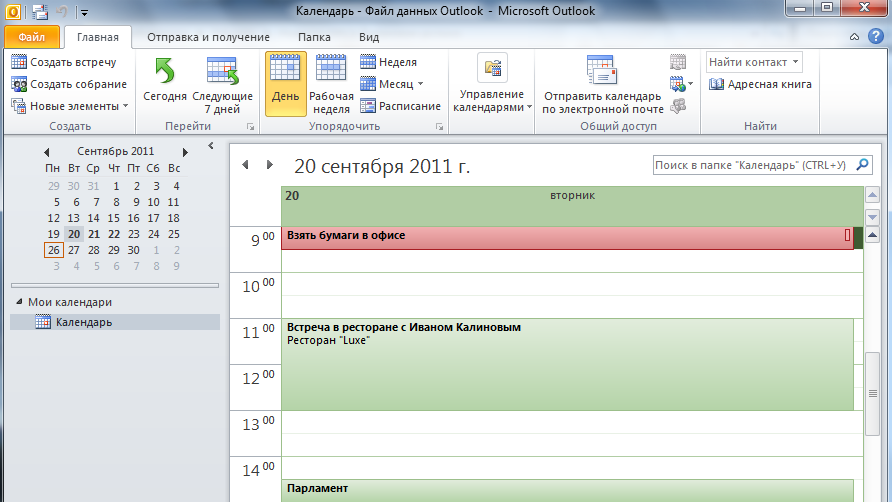Minimize the ribbon with the caret icon
The height and width of the screenshot is (502, 892).
click(x=854, y=37)
